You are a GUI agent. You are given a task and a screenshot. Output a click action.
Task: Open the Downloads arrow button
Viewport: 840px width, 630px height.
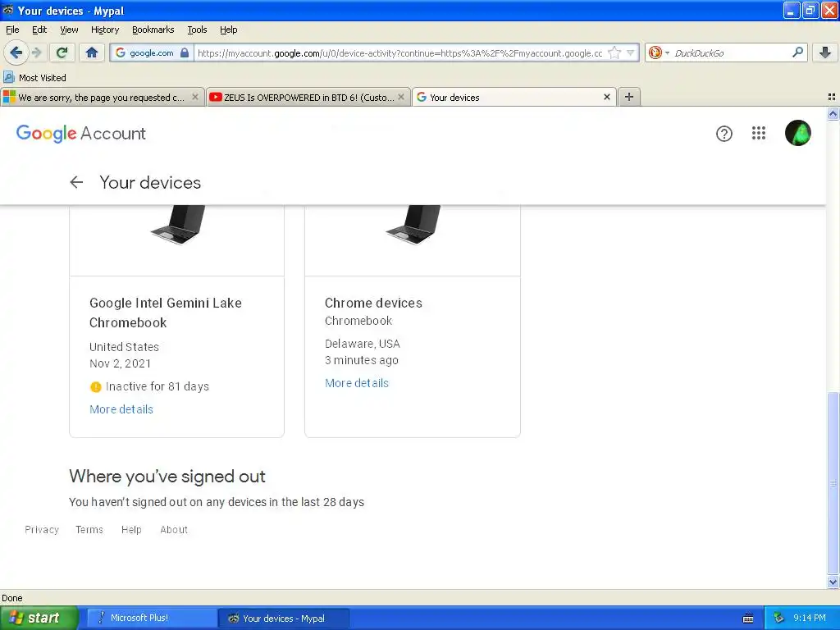click(x=825, y=52)
